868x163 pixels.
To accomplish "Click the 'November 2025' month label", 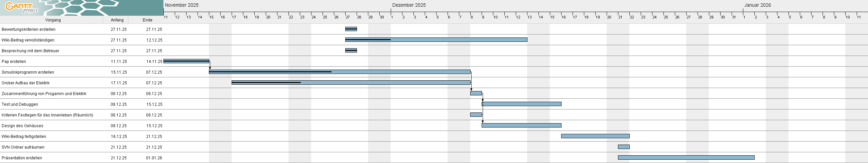I will [181, 5].
